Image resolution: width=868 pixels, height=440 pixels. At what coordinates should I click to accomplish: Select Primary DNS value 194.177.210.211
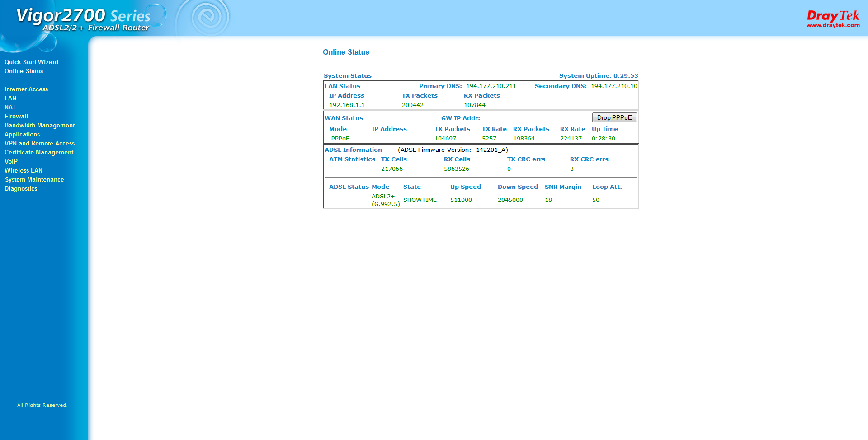tap(491, 86)
